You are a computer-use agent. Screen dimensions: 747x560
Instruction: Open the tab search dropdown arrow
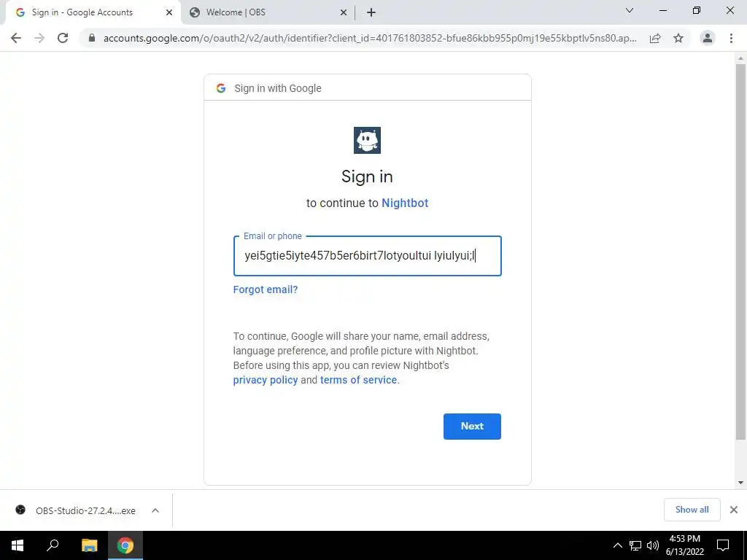point(630,10)
